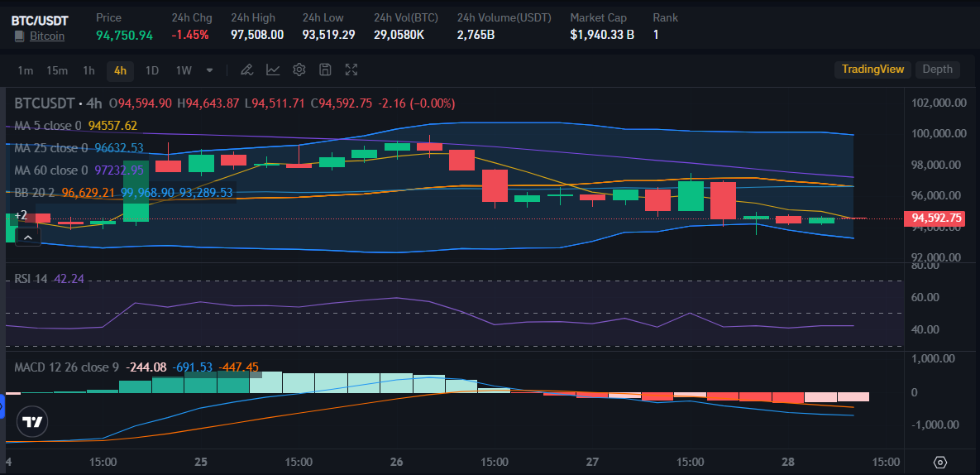Click the RSI 14 indicator legend
Image resolution: width=980 pixels, height=475 pixels.
coord(50,279)
